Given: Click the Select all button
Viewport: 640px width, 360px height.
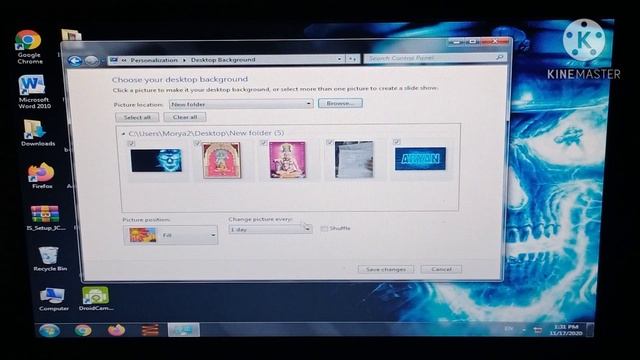Looking at the screenshot, I should click(137, 117).
